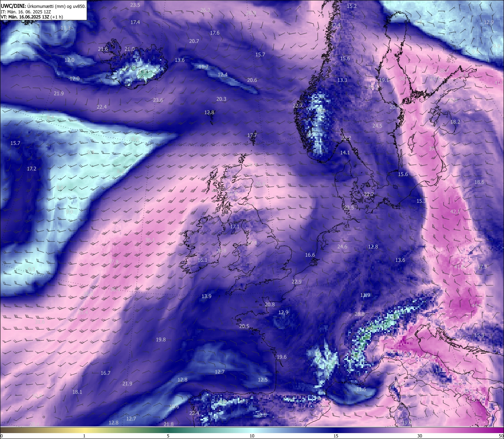The height and width of the screenshot is (439, 504).
Task: Click the 13.3 value over Norway
Action: coord(342,80)
